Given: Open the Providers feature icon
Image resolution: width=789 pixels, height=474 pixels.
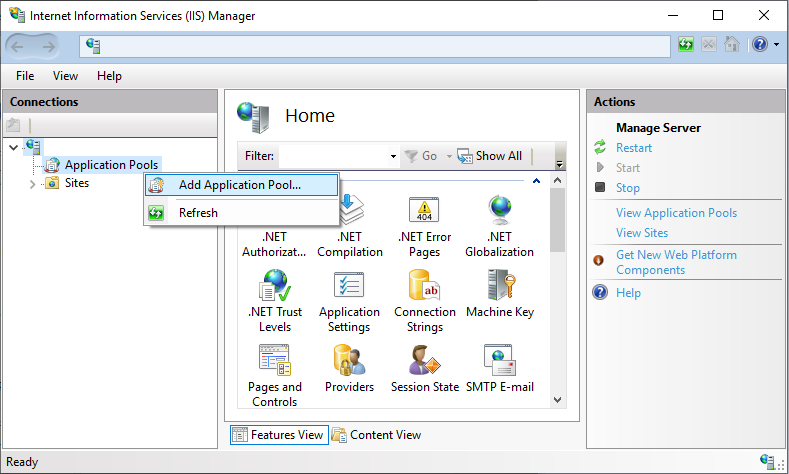Looking at the screenshot, I should [x=349, y=361].
